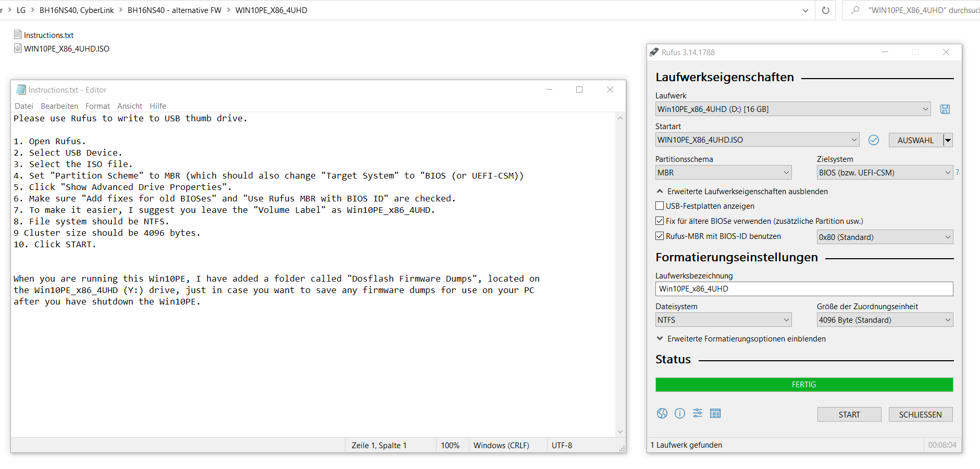This screenshot has height=469, width=980.
Task: Open the Hilfe menu in Editor
Action: (x=158, y=106)
